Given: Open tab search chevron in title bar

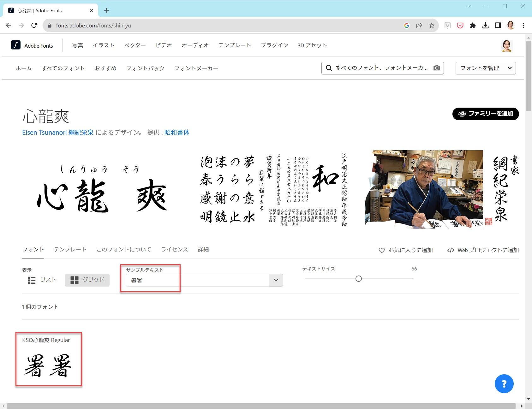Looking at the screenshot, I should 469,6.
